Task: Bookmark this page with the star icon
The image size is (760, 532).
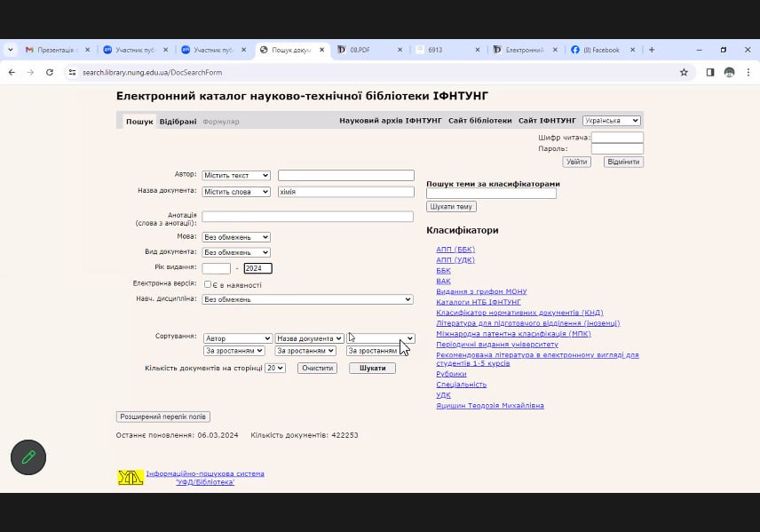Action: pyautogui.click(x=684, y=72)
